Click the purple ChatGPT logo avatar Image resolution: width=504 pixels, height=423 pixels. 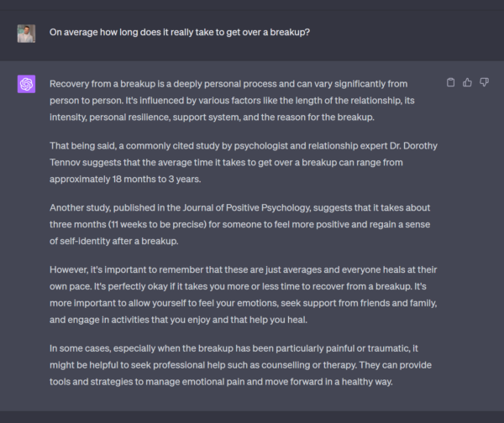pyautogui.click(x=26, y=84)
